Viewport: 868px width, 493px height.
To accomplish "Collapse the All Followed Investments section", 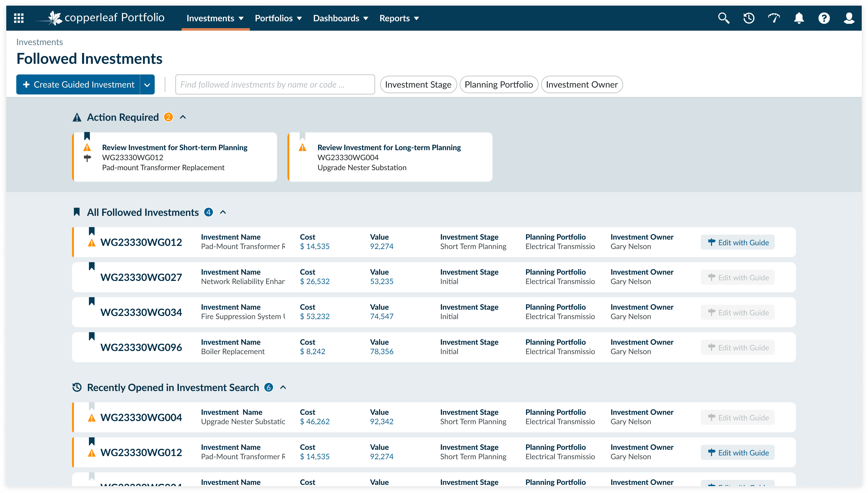I will click(223, 212).
